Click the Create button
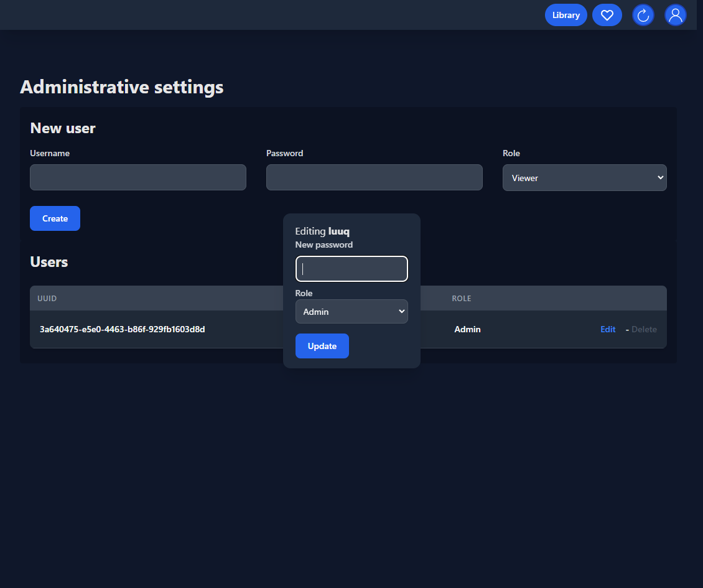703x588 pixels. point(55,218)
